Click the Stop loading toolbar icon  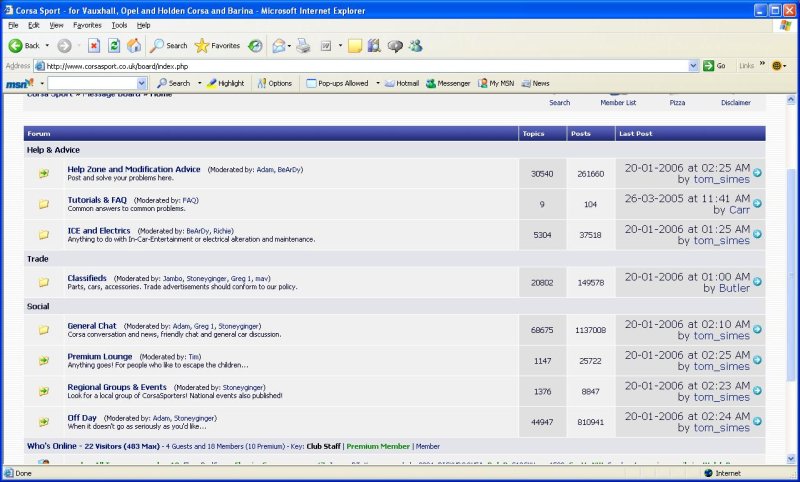click(94, 45)
